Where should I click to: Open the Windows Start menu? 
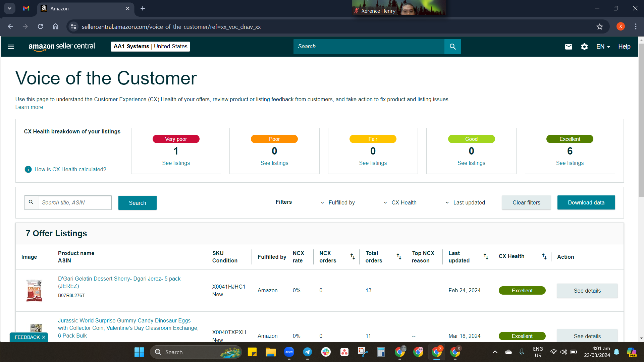tap(139, 352)
